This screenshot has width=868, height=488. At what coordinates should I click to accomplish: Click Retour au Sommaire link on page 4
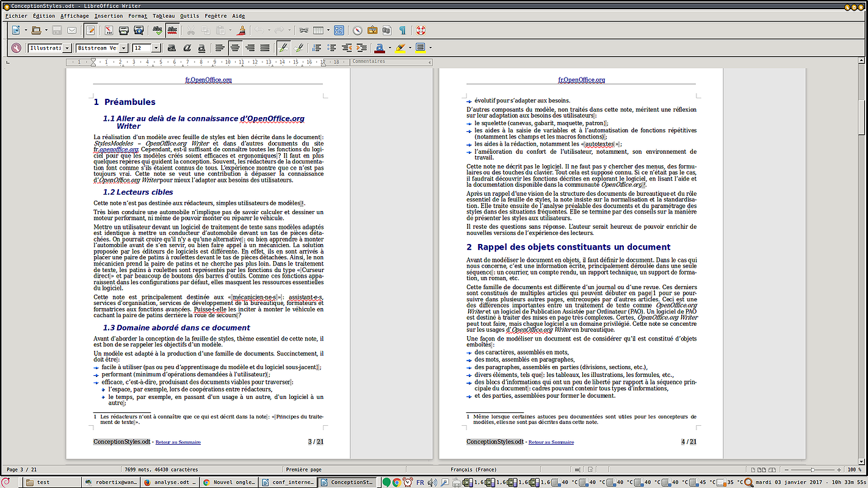(551, 442)
